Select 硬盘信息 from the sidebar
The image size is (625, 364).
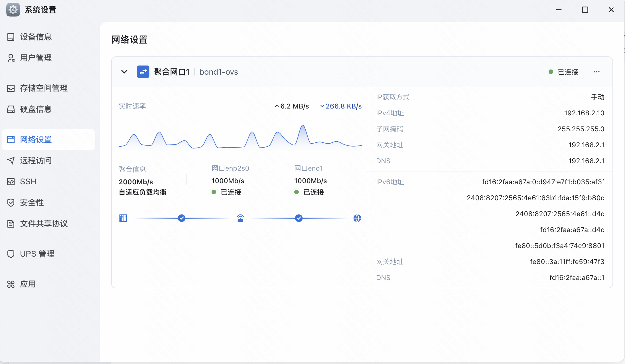[48, 109]
